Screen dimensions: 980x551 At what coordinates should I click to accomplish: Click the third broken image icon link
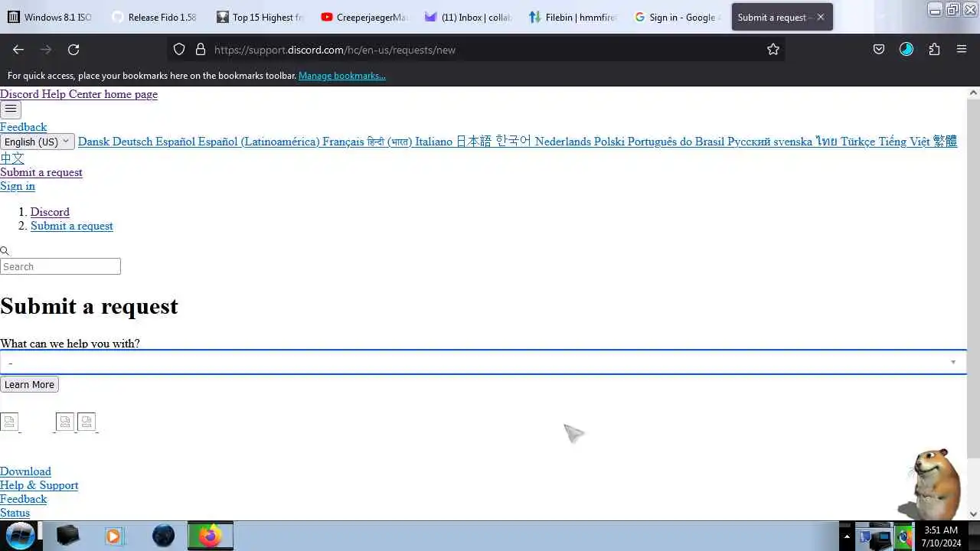tap(87, 422)
